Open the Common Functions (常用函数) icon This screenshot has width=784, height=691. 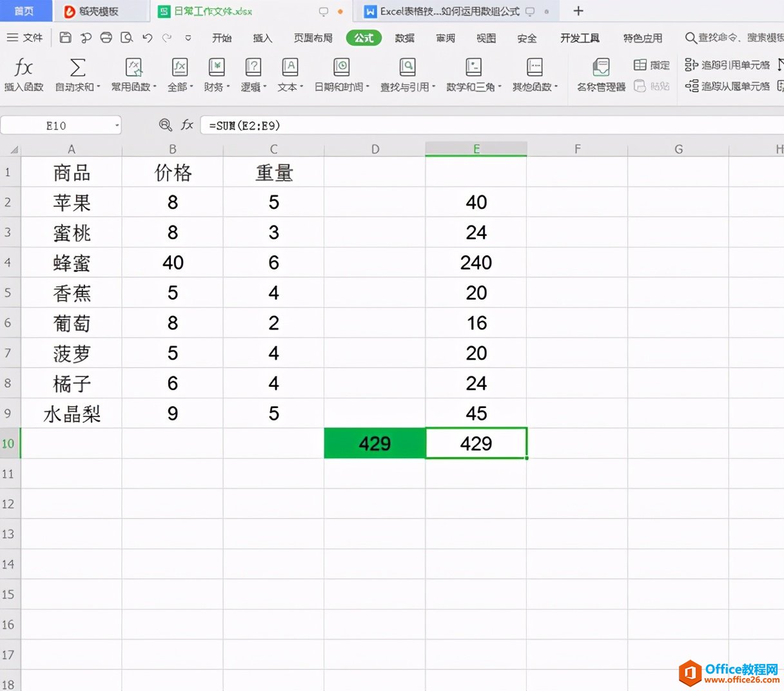click(133, 67)
